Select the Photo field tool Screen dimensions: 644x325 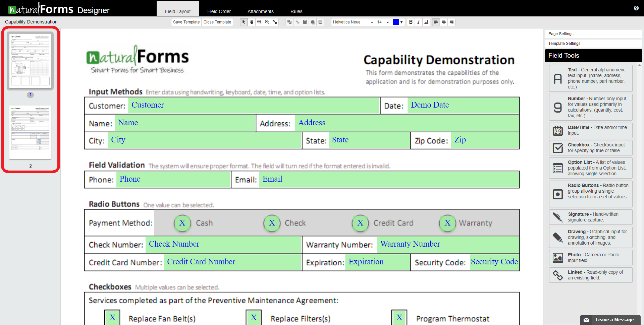pos(591,258)
